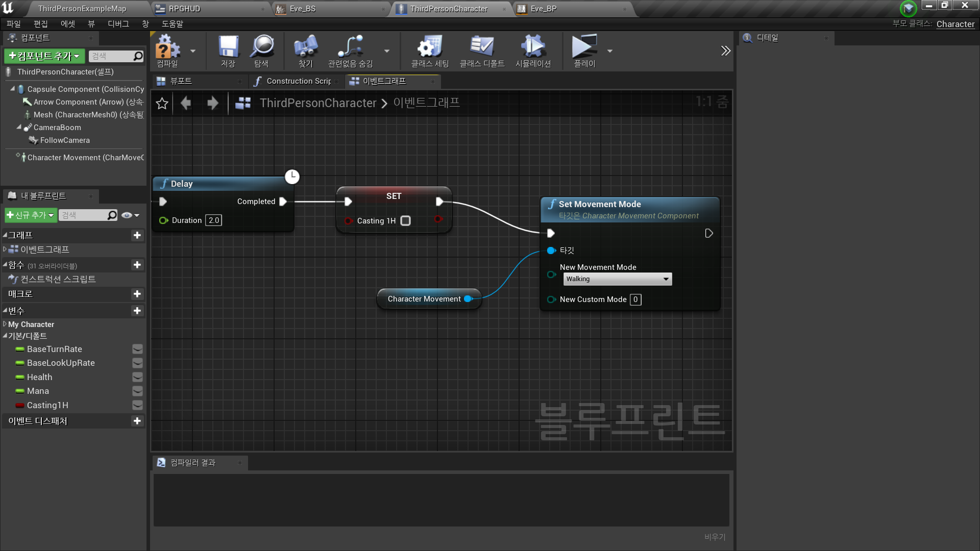Open the Walking movement mode dropdown
The height and width of the screenshot is (551, 980).
click(x=617, y=279)
